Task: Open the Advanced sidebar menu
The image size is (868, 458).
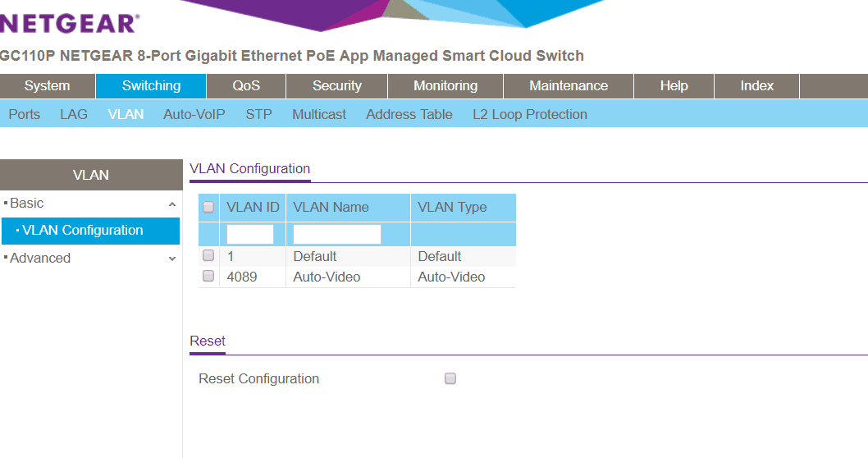Action: click(x=41, y=258)
